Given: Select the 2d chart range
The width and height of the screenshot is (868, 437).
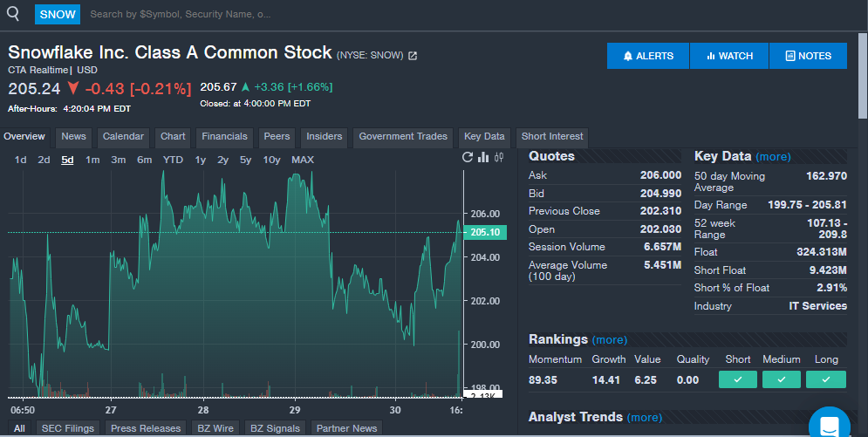Looking at the screenshot, I should [44, 160].
